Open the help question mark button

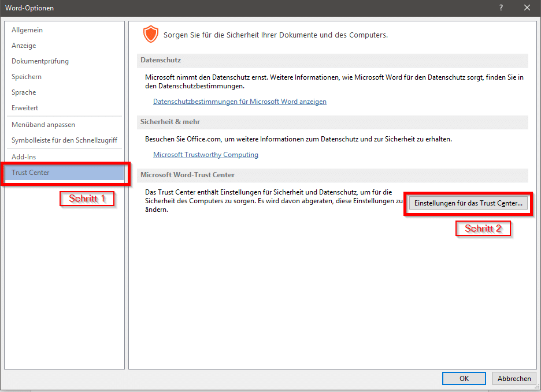click(x=501, y=8)
